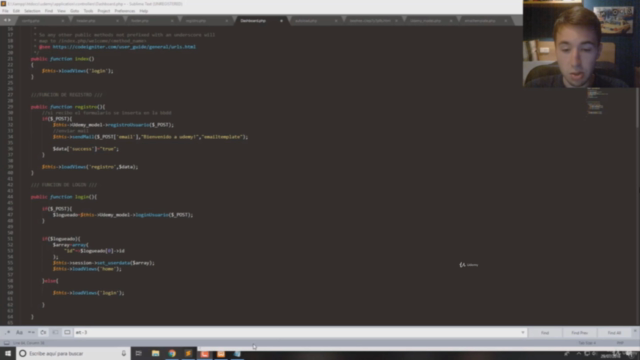The height and width of the screenshot is (360, 640).
Task: Toggle whole word matching option
Action: 31,333
